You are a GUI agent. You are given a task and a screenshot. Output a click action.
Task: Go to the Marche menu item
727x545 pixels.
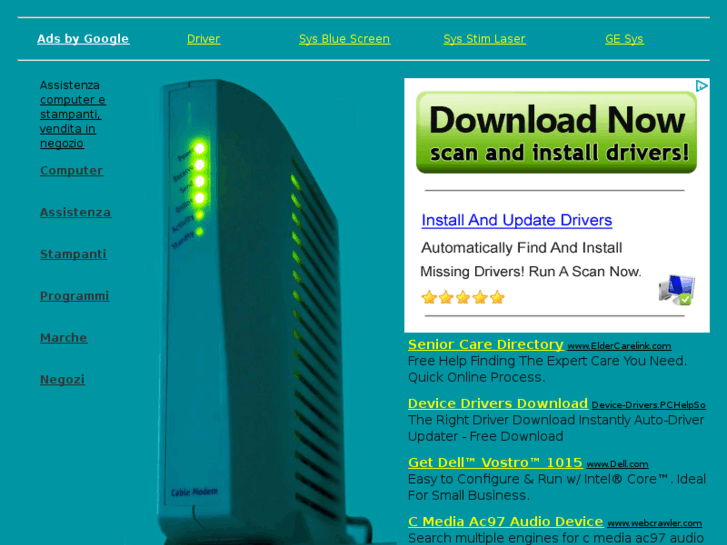point(64,338)
